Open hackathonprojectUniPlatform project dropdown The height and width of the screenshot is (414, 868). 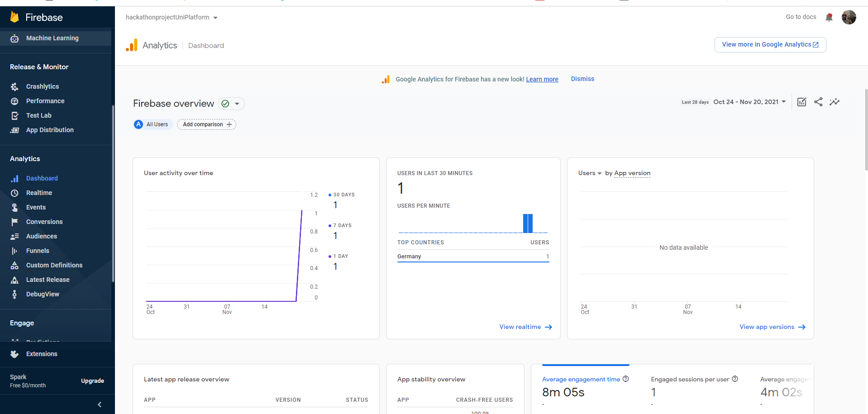tap(172, 17)
